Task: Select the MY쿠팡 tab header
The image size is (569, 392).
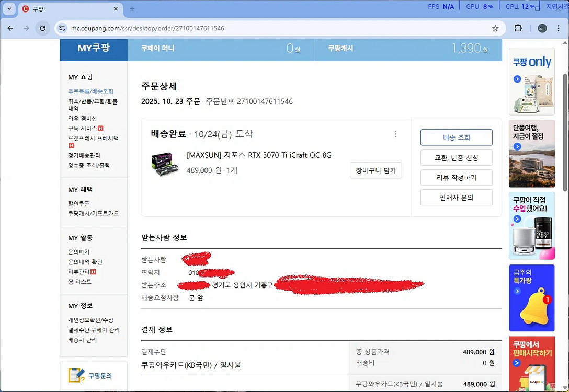Action: (94, 49)
